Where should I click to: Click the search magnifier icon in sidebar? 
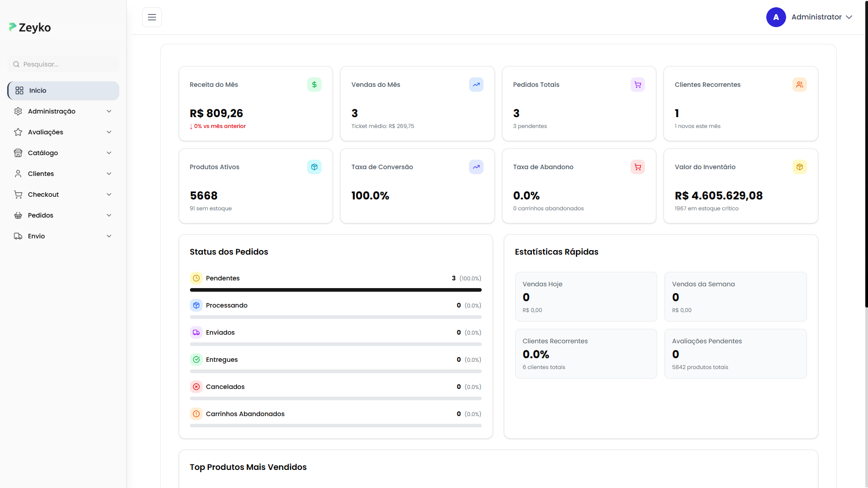(x=16, y=64)
